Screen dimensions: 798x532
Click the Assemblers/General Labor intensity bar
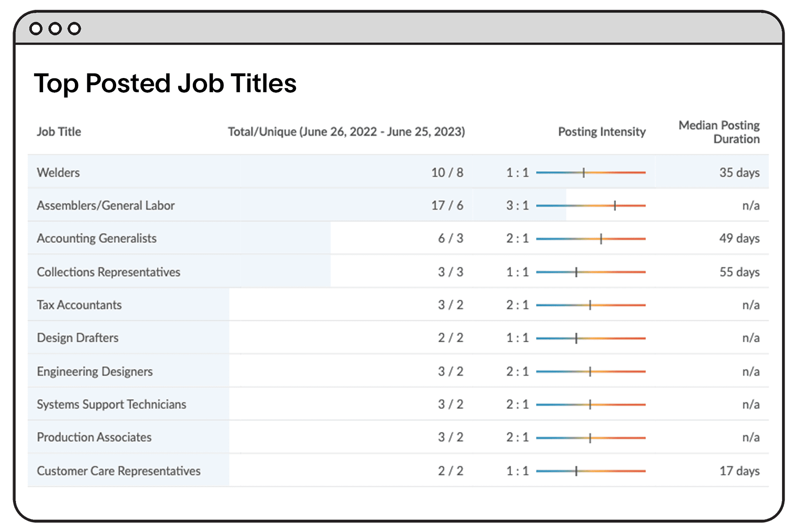(591, 205)
